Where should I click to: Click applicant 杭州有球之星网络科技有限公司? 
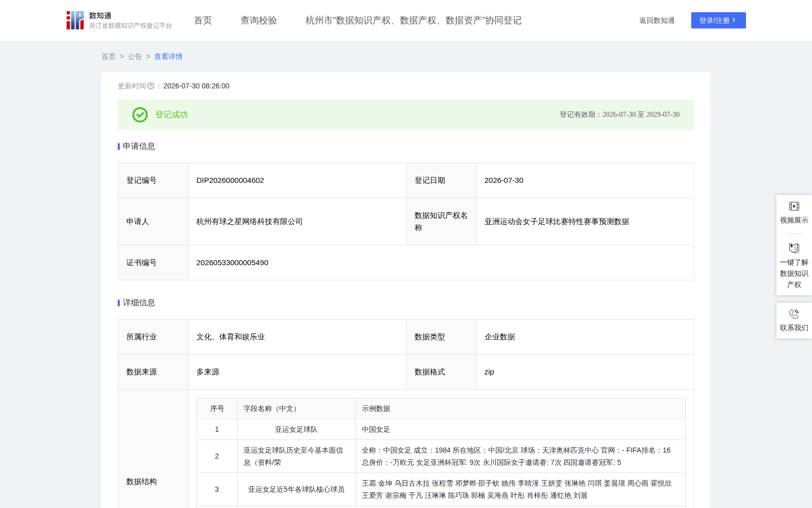pos(250,221)
